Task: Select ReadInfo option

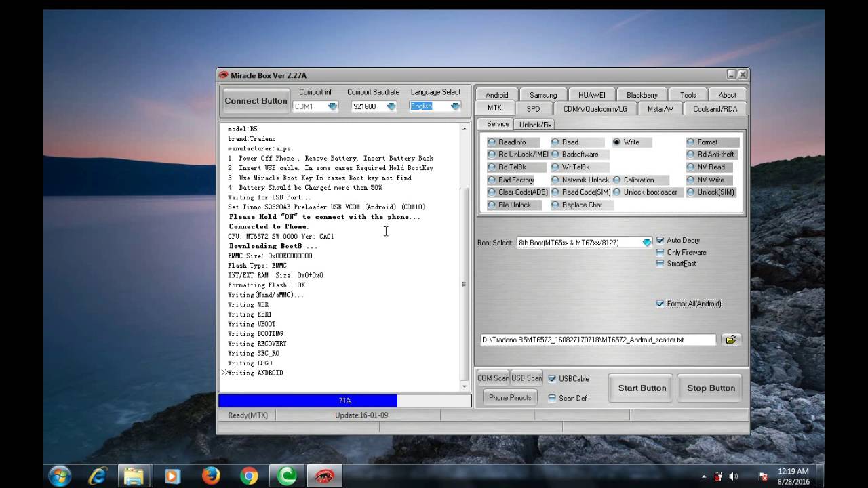Action: pos(513,142)
